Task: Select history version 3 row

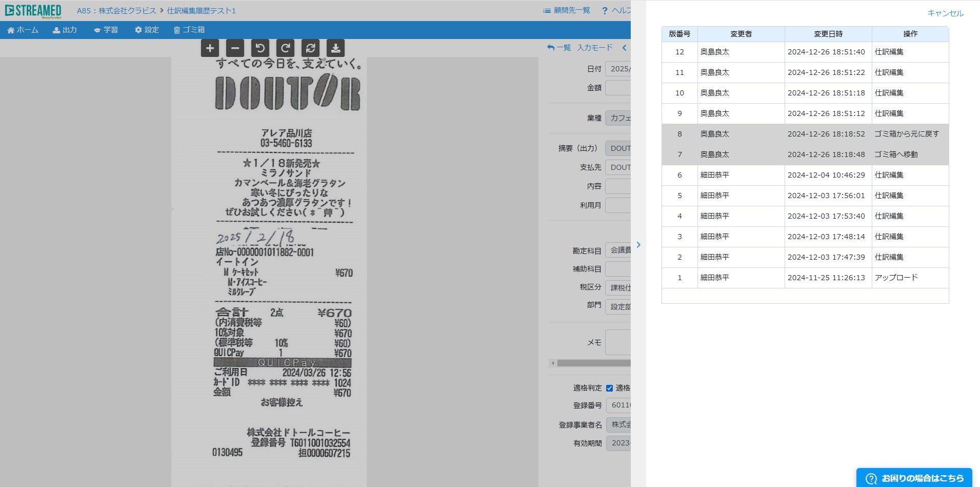Action: pos(805,237)
